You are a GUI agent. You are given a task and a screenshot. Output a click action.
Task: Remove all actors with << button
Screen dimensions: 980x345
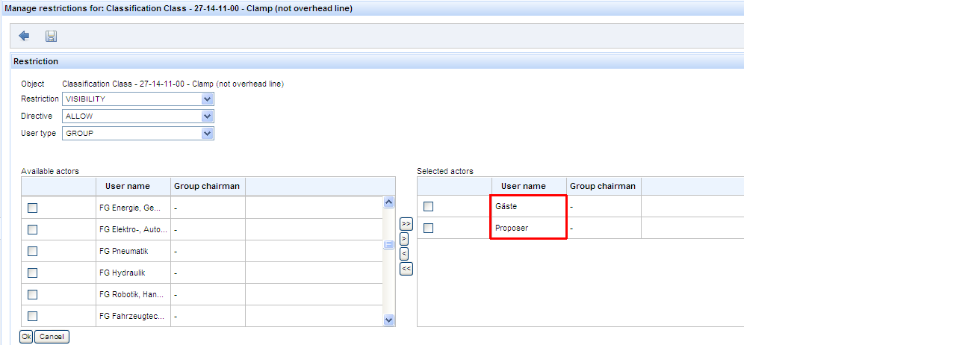tap(406, 269)
